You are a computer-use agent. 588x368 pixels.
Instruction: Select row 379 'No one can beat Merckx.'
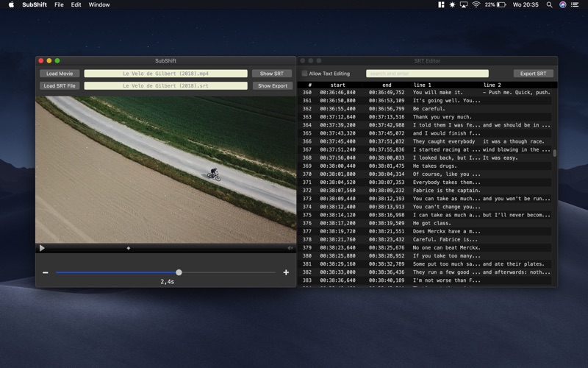coord(425,247)
